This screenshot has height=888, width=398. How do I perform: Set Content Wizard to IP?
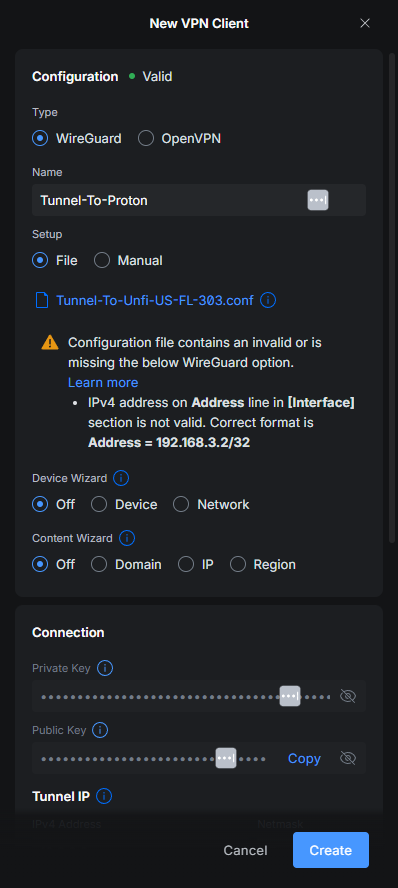(186, 565)
